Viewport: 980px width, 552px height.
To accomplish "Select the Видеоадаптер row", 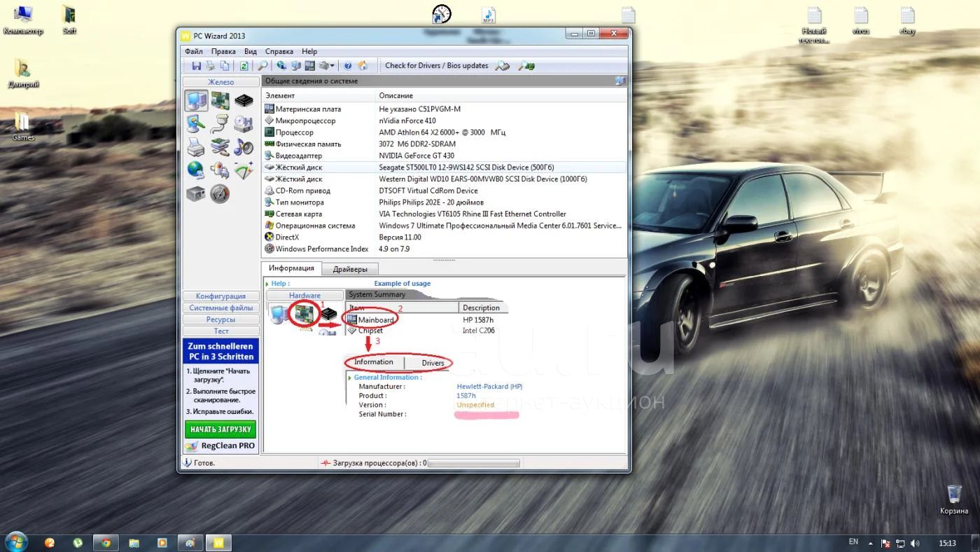I will pos(444,156).
